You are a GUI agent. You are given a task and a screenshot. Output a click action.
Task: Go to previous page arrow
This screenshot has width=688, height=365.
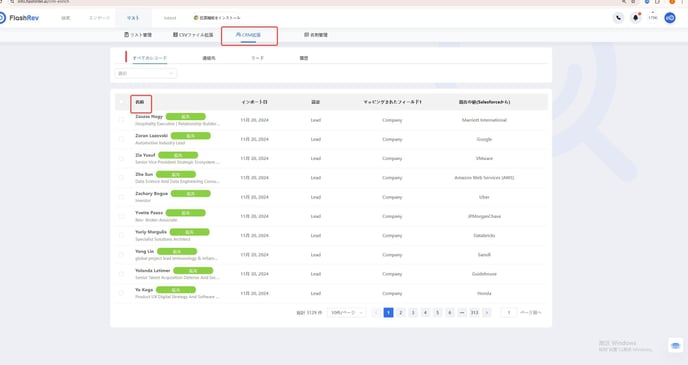376,312
